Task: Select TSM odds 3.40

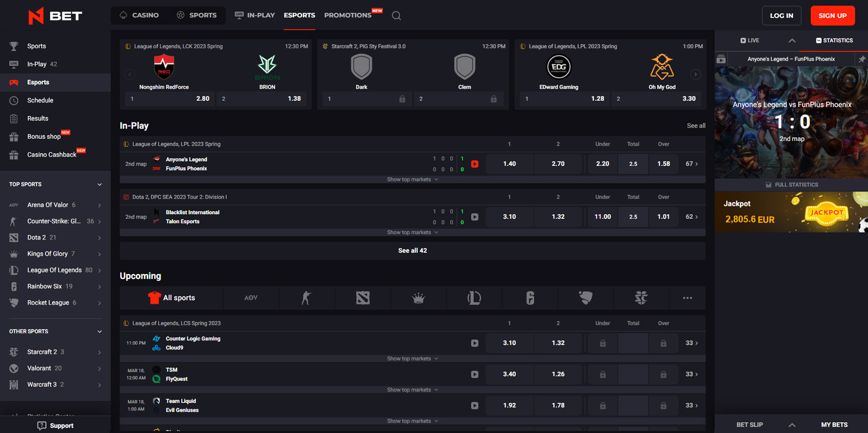Action: [x=509, y=374]
